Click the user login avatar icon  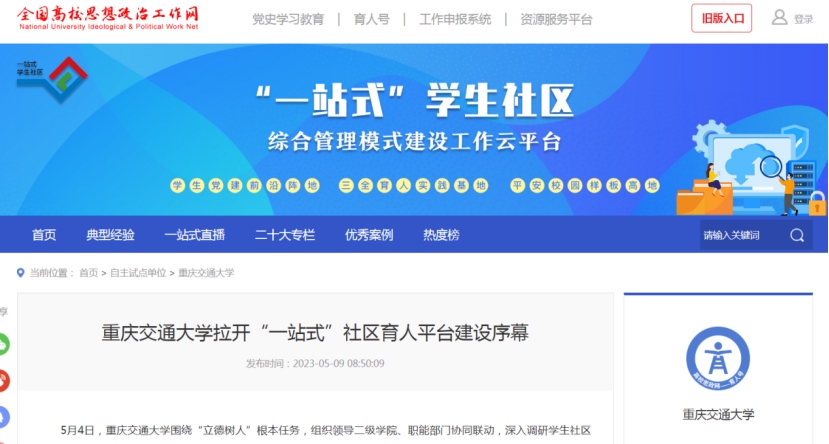pos(779,17)
